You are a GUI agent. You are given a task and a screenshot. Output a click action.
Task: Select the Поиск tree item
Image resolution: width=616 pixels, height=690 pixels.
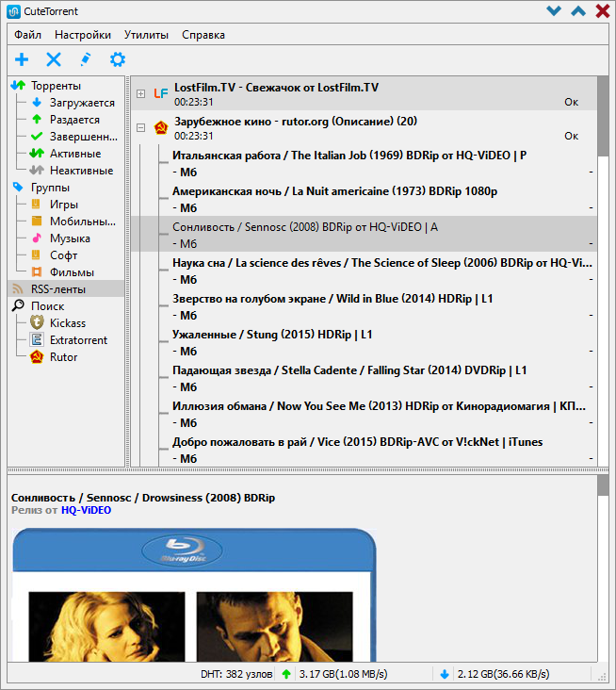point(47,306)
